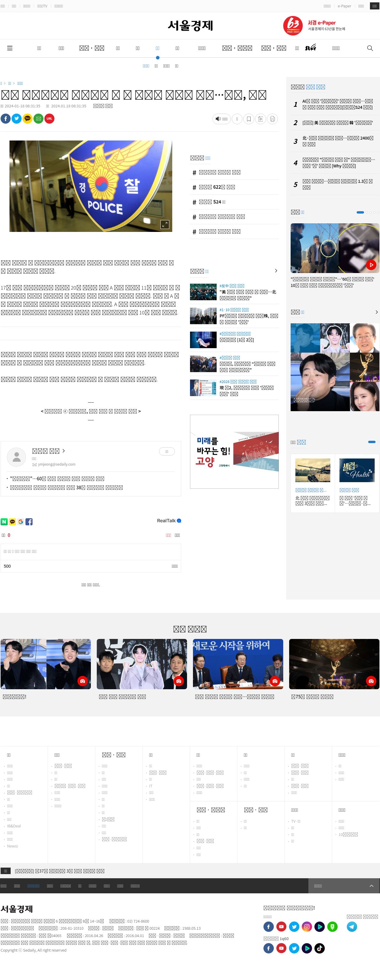
Task: Log in to comments with the Facebook icon
Action: (29, 522)
